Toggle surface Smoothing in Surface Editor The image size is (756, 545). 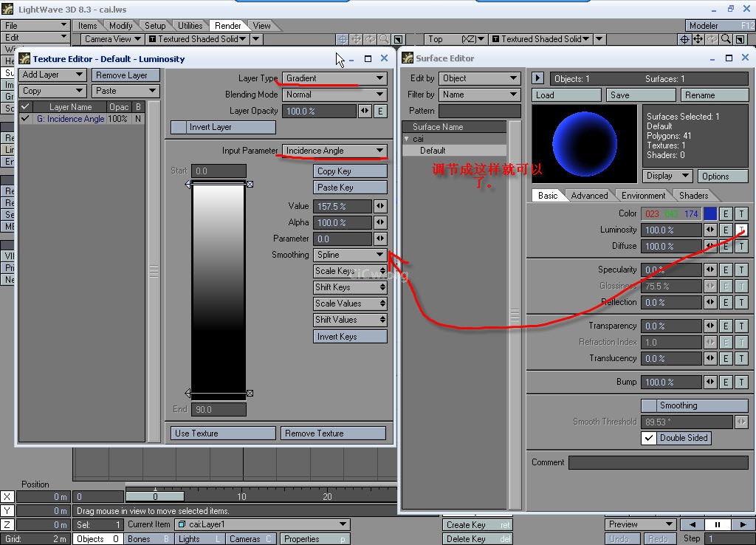(694, 405)
